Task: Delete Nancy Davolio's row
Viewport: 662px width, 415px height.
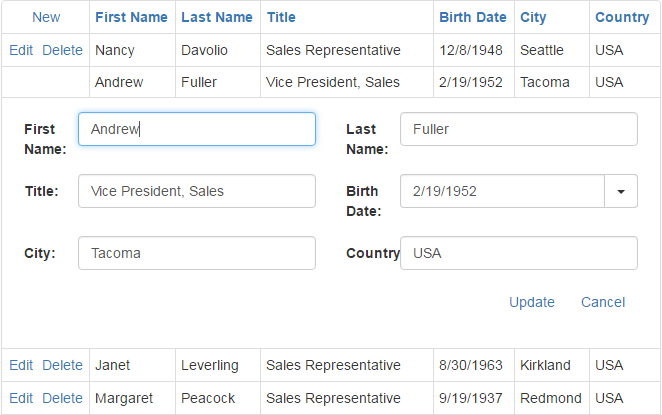Action: 62,50
